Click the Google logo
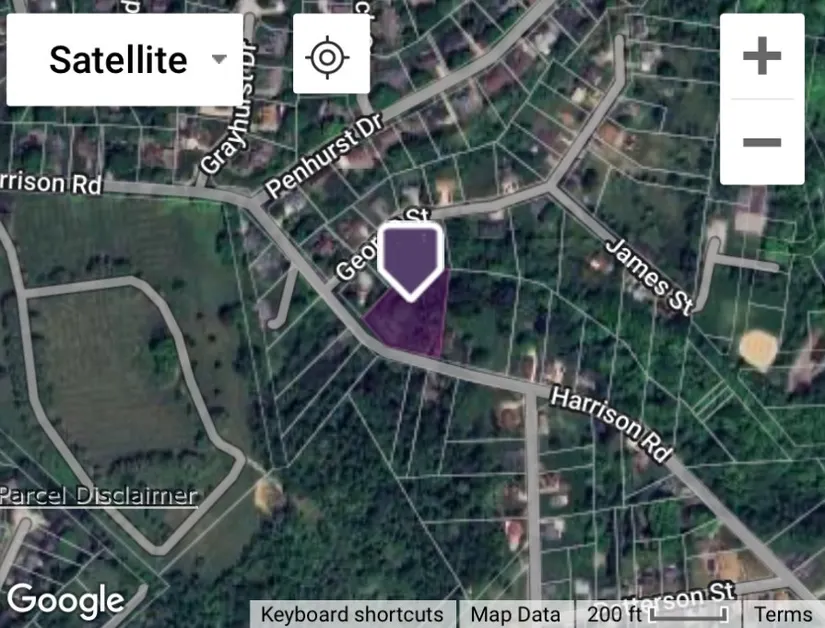 66,601
